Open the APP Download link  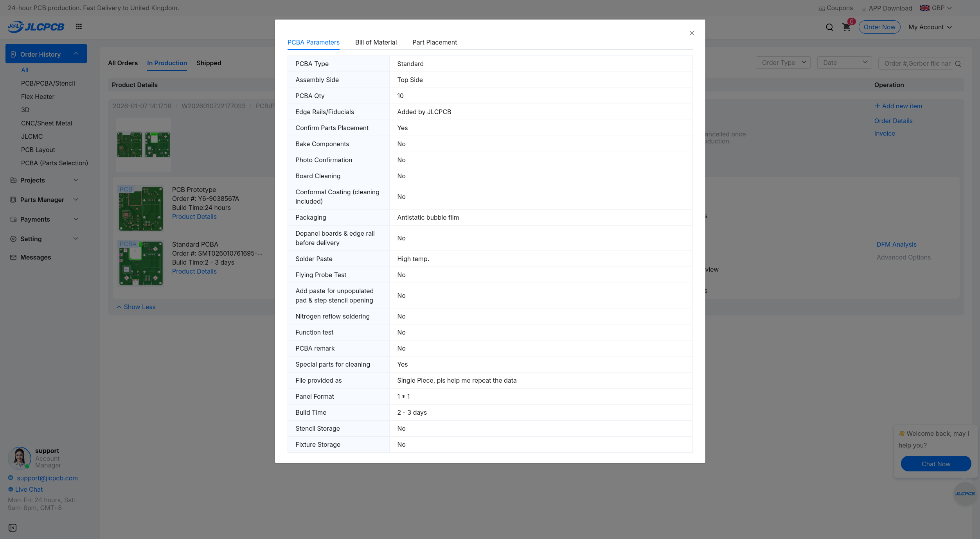pyautogui.click(x=886, y=8)
